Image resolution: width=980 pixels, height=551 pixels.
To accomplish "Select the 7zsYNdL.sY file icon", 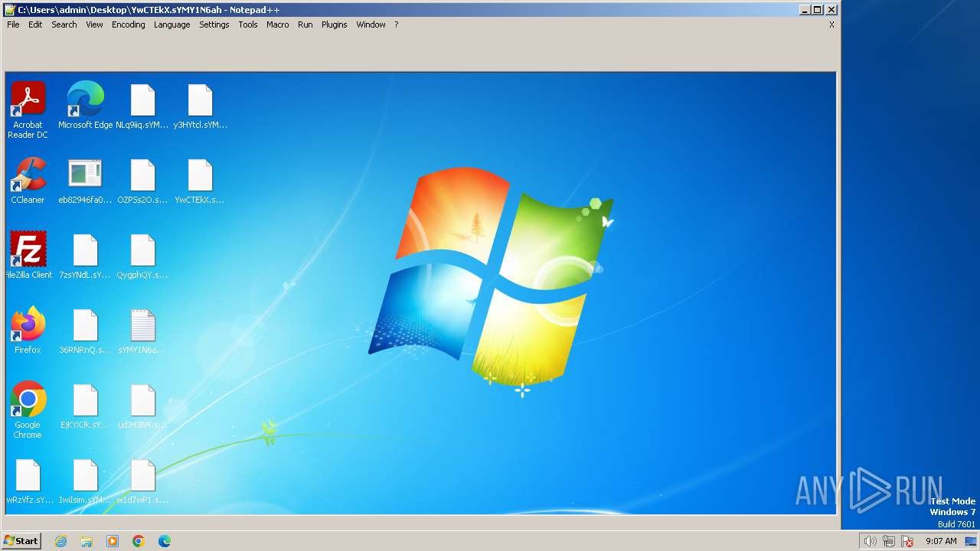I will coord(85,256).
